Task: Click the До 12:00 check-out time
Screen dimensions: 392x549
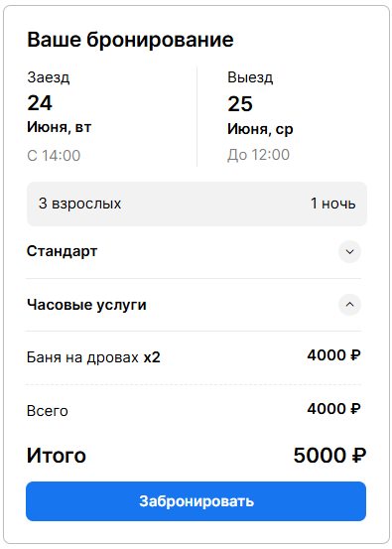Action: tap(258, 155)
